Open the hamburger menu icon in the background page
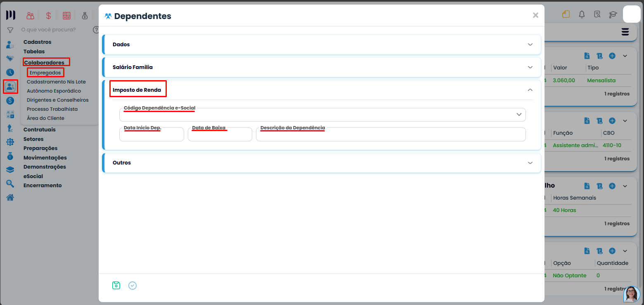 point(625,32)
